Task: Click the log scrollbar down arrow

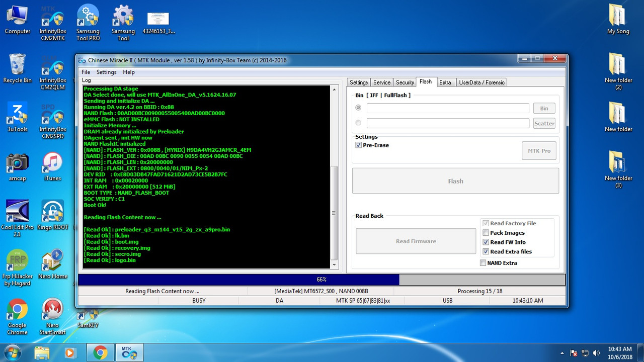Action: [334, 265]
